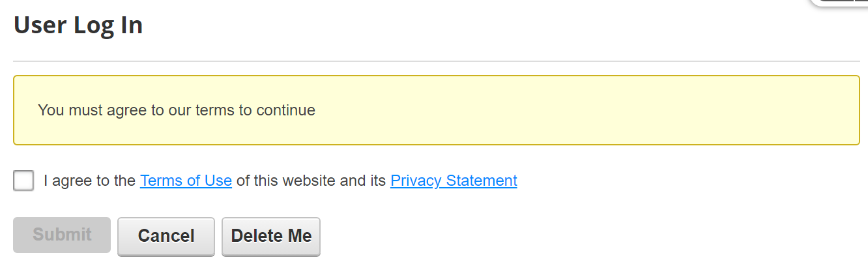Viewport: 868px width, 279px height.
Task: Open the Privacy Statement link
Action: (x=454, y=181)
